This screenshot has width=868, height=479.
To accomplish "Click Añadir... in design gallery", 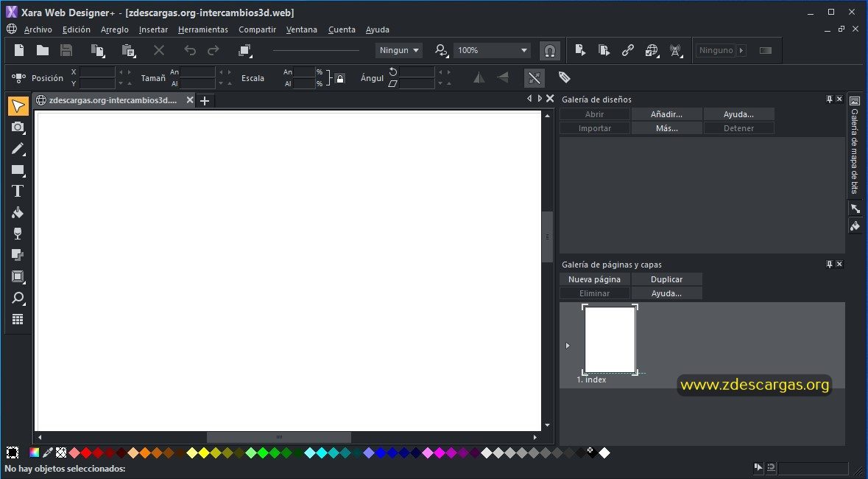I will point(666,114).
